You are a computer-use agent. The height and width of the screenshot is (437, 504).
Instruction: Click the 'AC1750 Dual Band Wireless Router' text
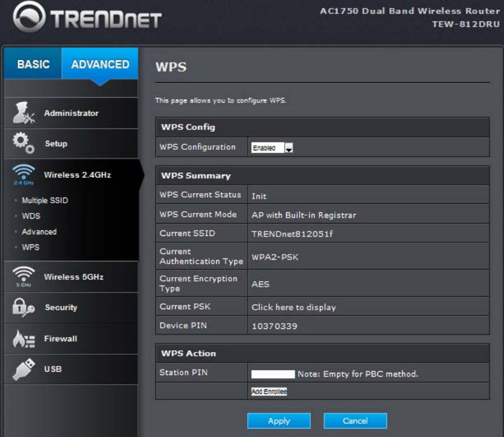click(410, 11)
